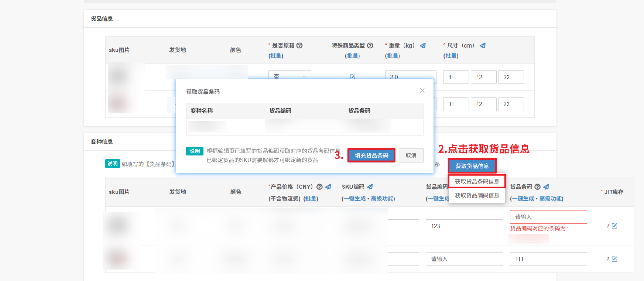Click paper-plane icon beside SKU编码

370,187
